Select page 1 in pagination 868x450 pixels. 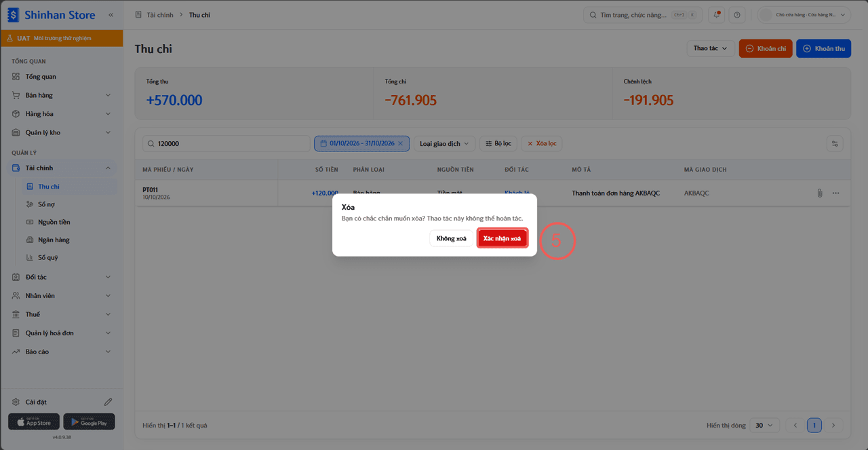(814, 426)
